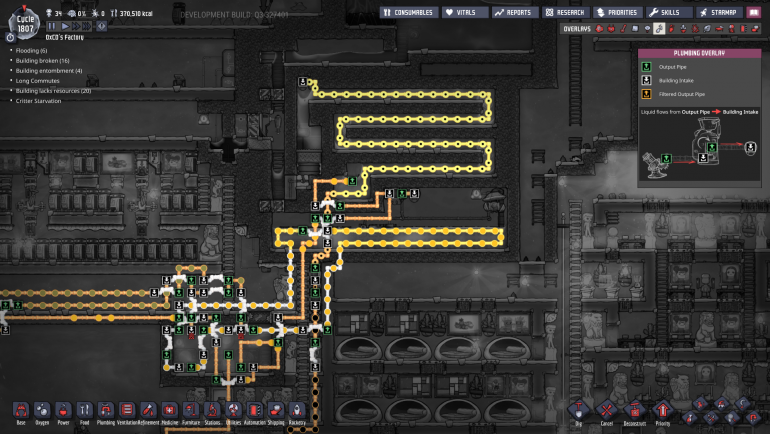Open the Food build category
Viewport: 770px width, 434px height.
click(x=85, y=410)
